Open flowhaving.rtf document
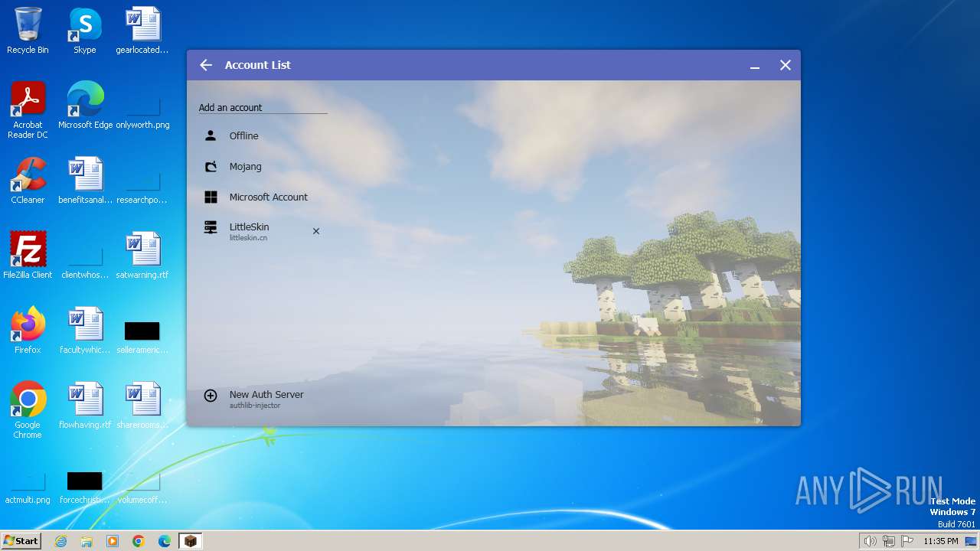 tap(85, 406)
